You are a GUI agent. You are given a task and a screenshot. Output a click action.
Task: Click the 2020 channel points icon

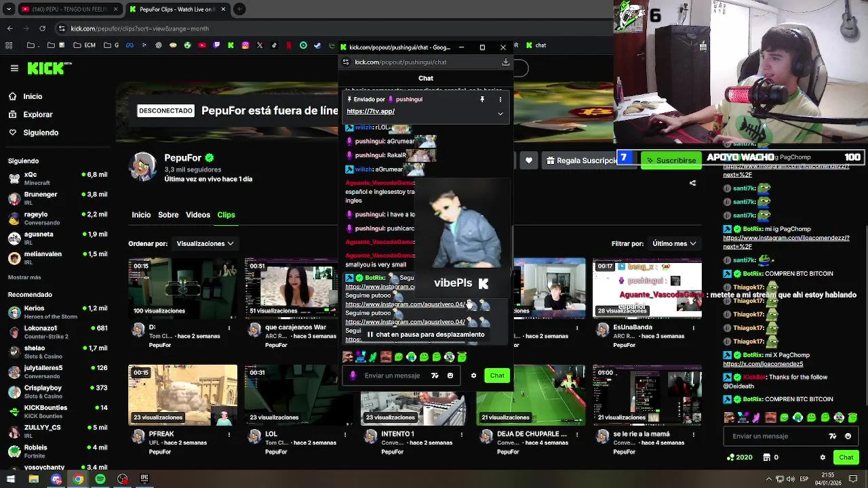click(730, 457)
